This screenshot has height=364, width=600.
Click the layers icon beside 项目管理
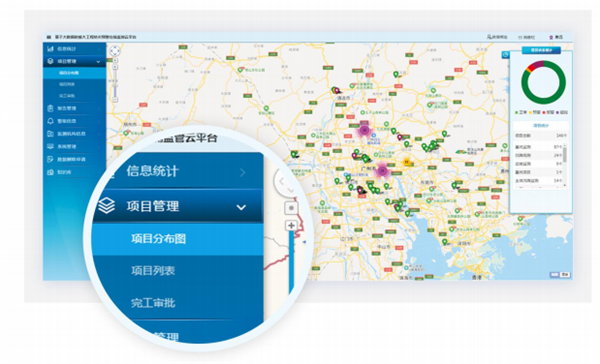50,61
